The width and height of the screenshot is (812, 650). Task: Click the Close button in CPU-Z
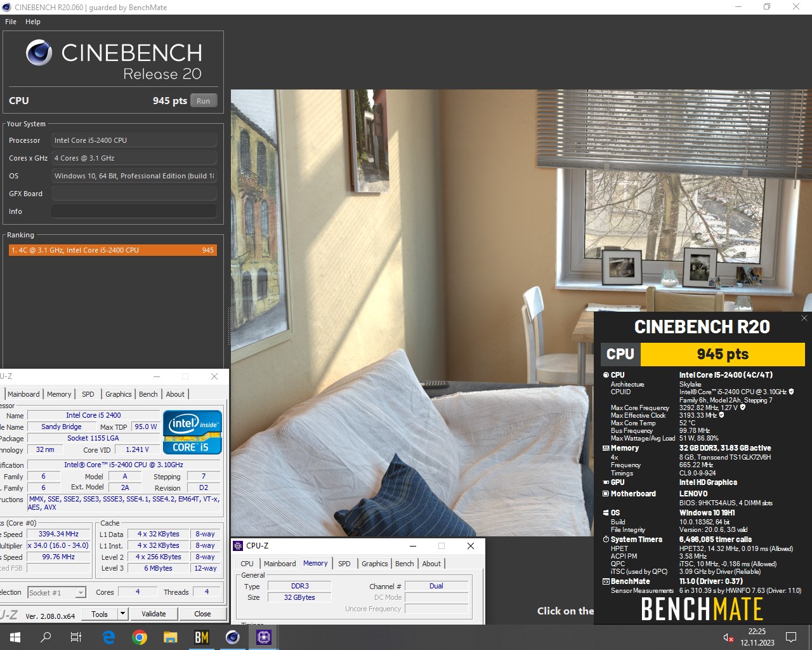[x=202, y=614]
